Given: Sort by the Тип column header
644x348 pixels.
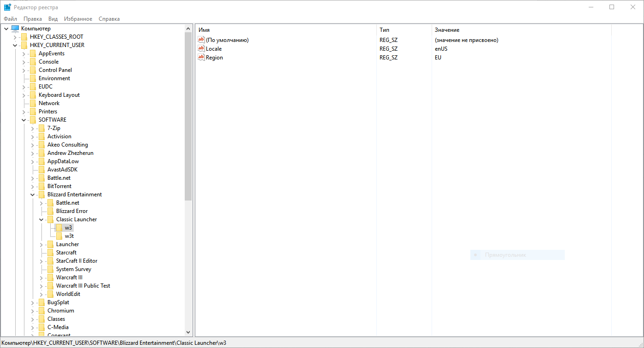Looking at the screenshot, I should click(x=404, y=30).
